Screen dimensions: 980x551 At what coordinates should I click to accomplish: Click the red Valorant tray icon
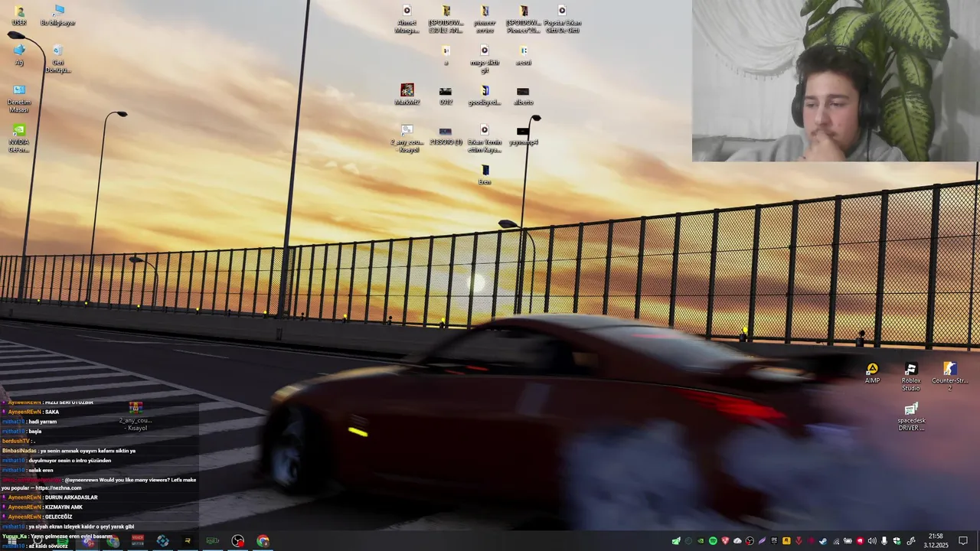[799, 541]
